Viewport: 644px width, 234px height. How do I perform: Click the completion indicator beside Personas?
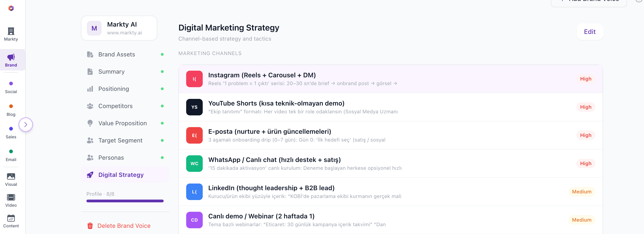[162, 157]
